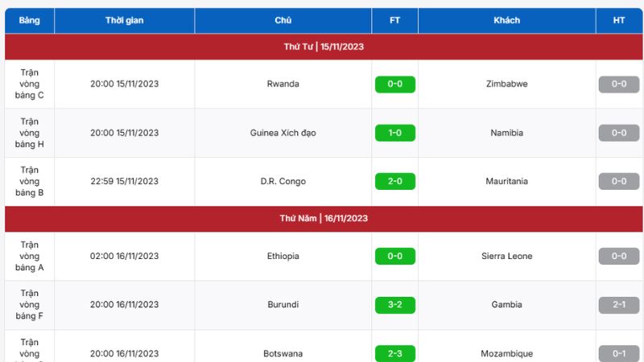Image resolution: width=644 pixels, height=362 pixels.
Task: Click the gray 2-1 half-time score badge
Action: click(618, 305)
